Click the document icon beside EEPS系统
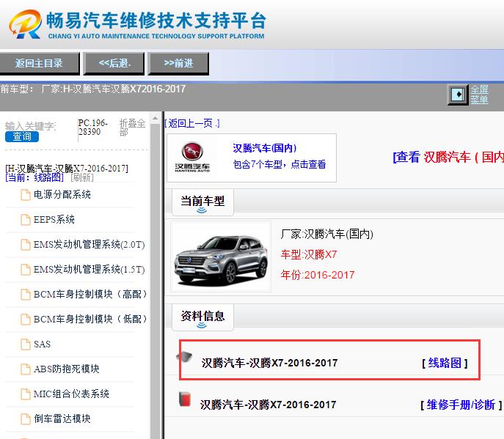This screenshot has width=504, height=439. [x=26, y=220]
